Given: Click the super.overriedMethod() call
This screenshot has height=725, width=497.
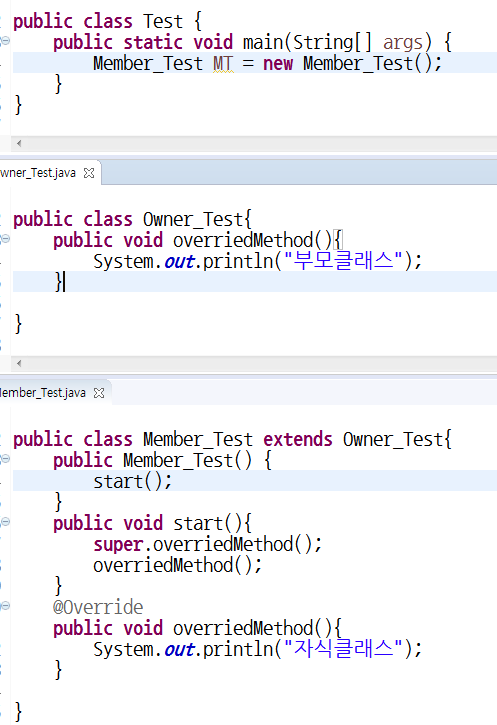Looking at the screenshot, I should [x=208, y=544].
